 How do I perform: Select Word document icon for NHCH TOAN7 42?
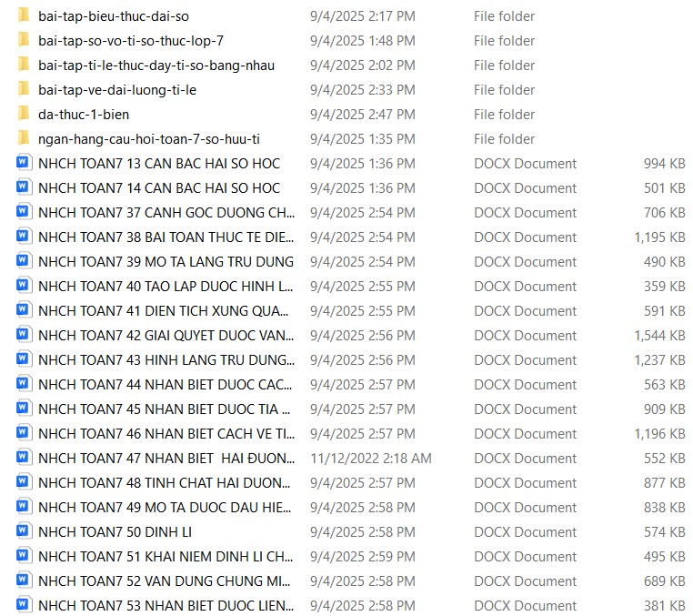[24, 336]
